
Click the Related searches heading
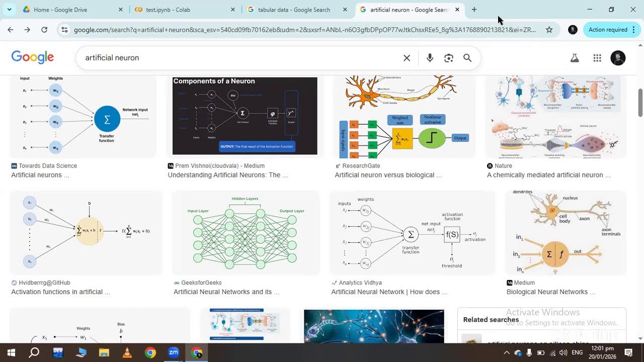491,320
